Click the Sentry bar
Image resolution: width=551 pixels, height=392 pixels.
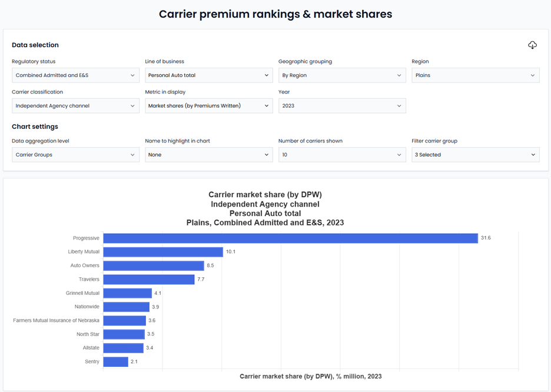(115, 361)
